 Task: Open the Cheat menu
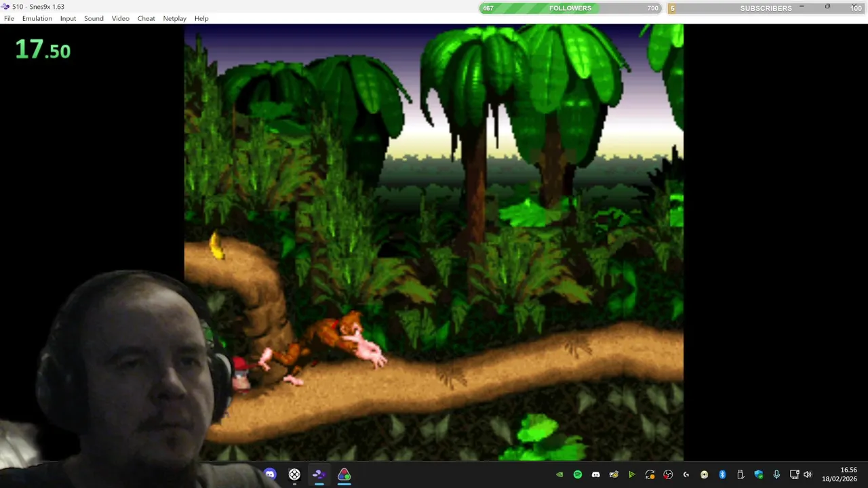point(146,18)
